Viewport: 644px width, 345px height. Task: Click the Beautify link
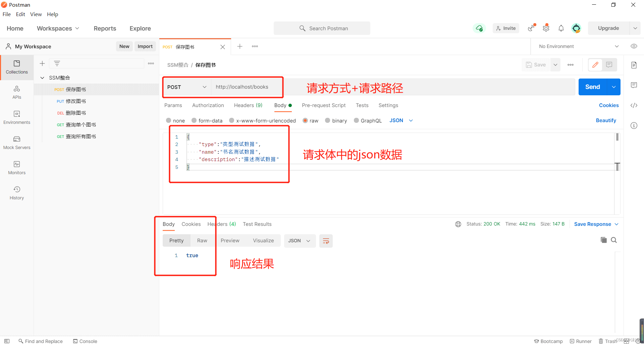[x=605, y=120]
